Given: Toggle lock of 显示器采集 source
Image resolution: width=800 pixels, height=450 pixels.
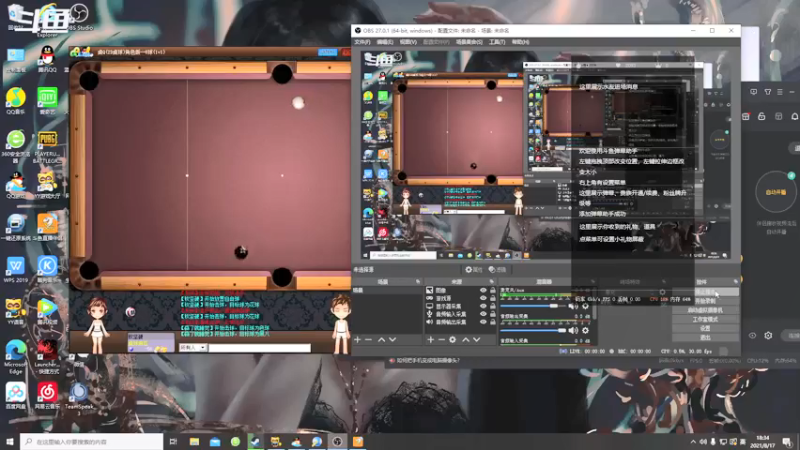Looking at the screenshot, I should tap(492, 306).
